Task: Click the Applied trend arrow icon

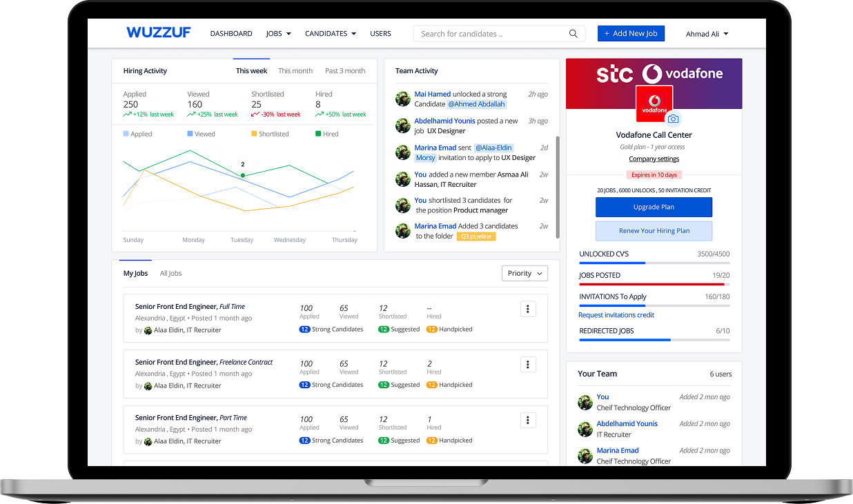Action: click(128, 114)
